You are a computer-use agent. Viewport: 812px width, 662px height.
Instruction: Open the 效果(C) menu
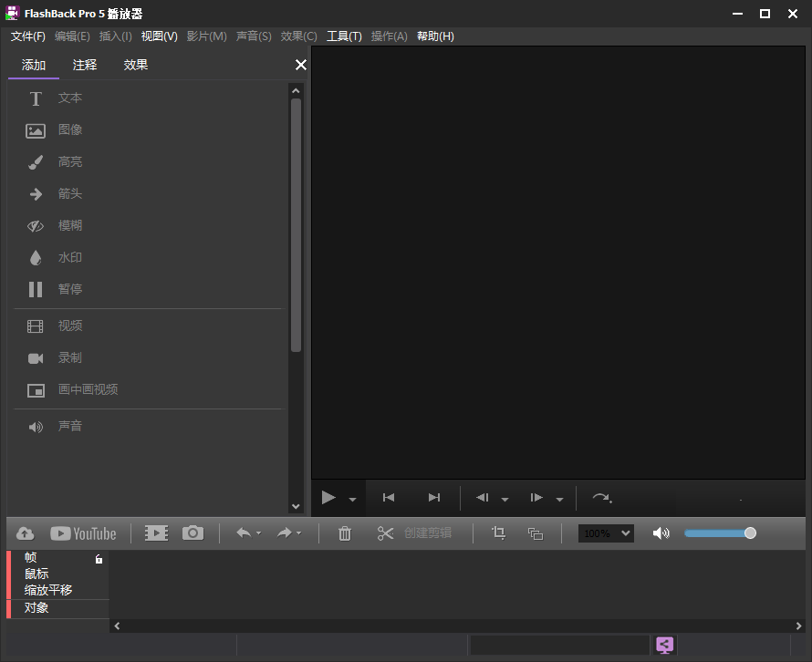coord(297,36)
